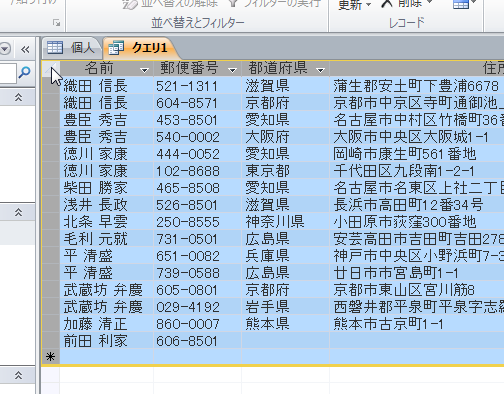Image resolution: width=504 pixels, height=394 pixels.
Task: Click the postal code 453-8501
Action: (x=198, y=120)
